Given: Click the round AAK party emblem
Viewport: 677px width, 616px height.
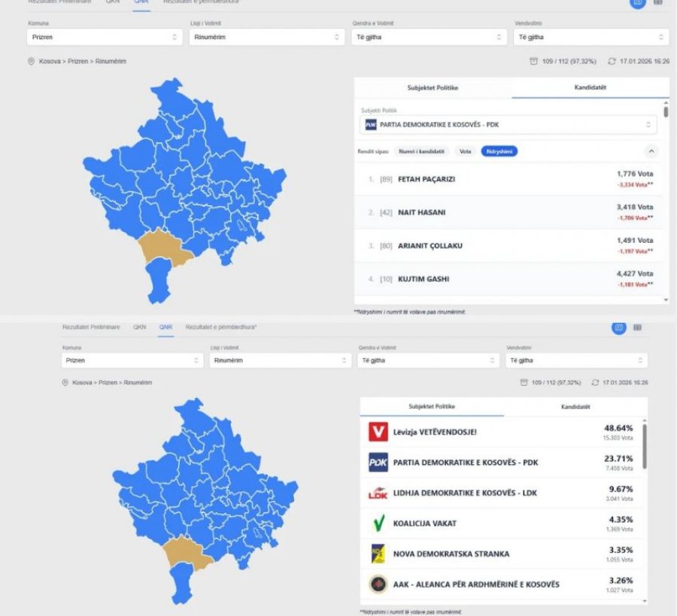Looking at the screenshot, I should [378, 584].
